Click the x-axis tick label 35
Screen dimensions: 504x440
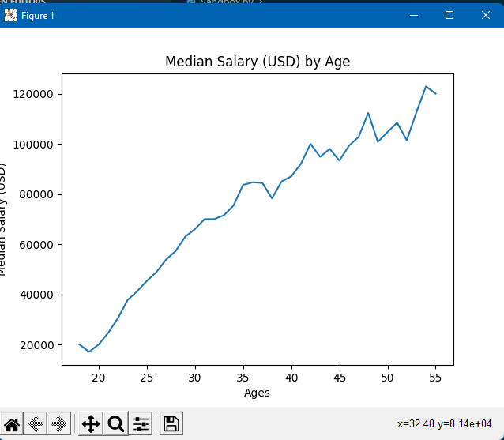click(243, 378)
